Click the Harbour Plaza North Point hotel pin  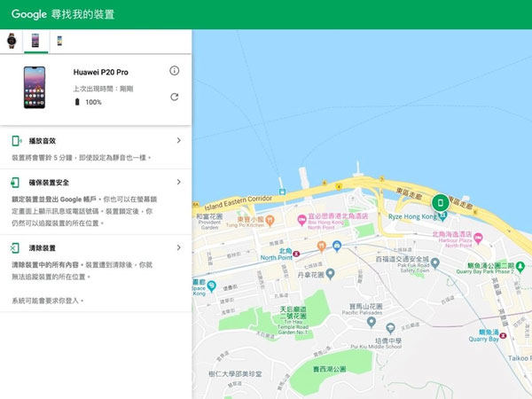pyautogui.click(x=478, y=239)
